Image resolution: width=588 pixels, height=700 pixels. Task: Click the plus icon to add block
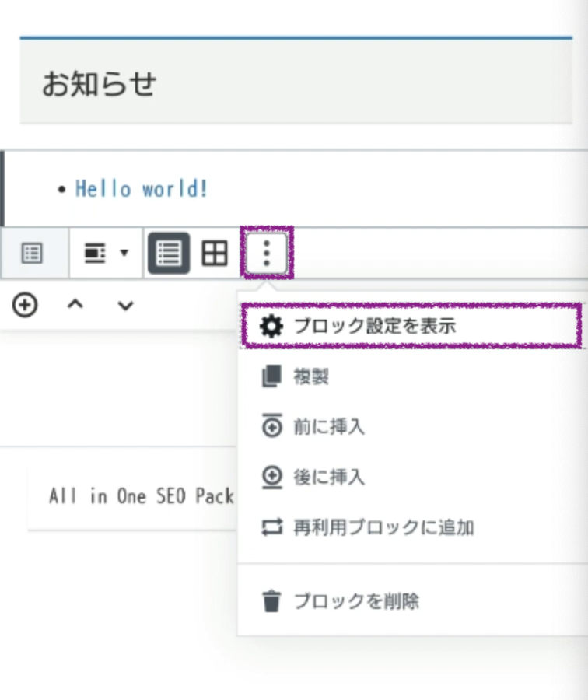[x=25, y=306]
